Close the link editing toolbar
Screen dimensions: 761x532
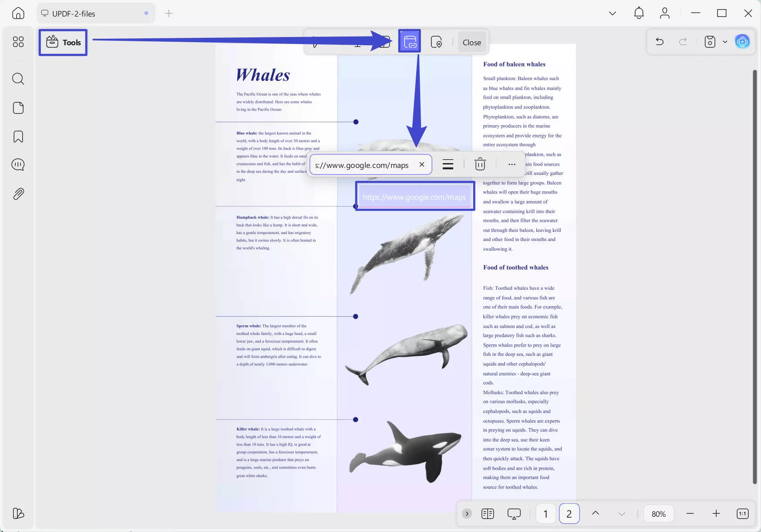(x=471, y=42)
